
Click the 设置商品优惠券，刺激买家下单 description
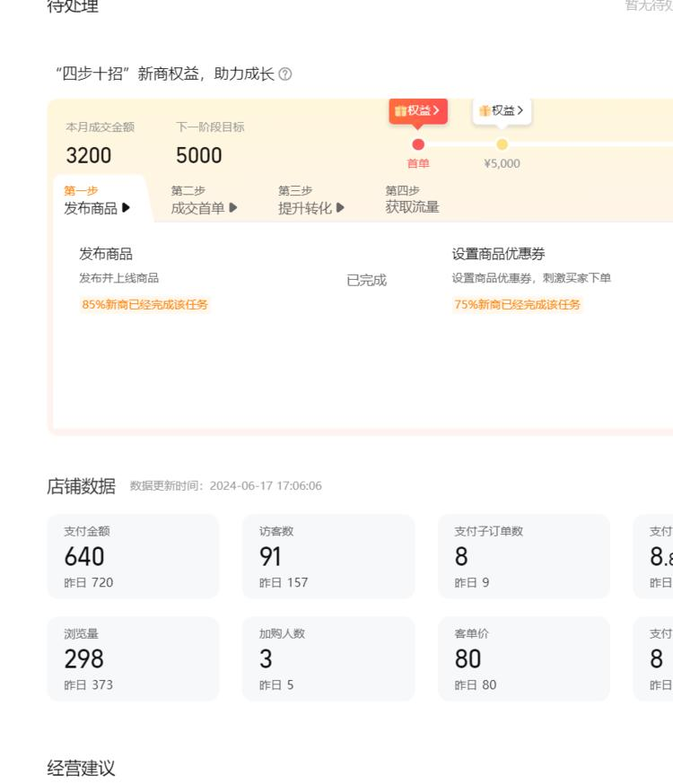[x=531, y=278]
